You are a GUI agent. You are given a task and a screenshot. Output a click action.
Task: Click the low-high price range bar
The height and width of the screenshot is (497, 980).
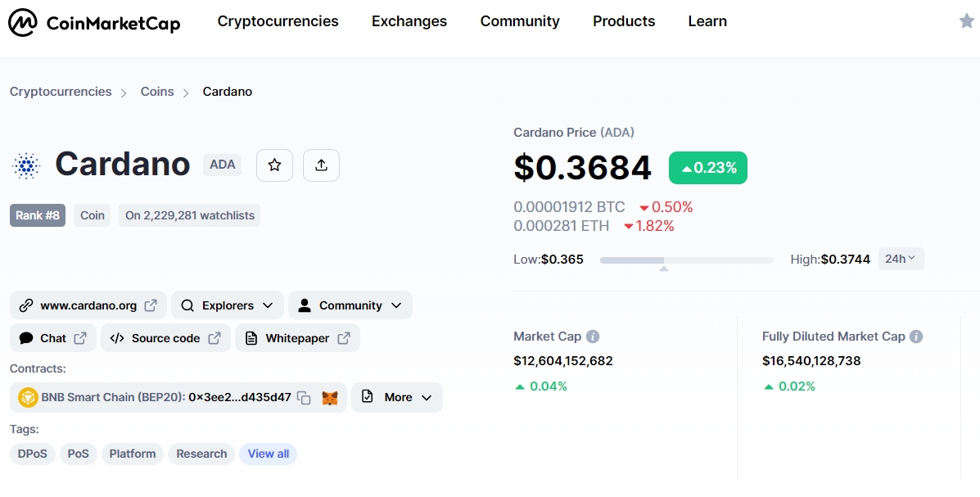[686, 260]
